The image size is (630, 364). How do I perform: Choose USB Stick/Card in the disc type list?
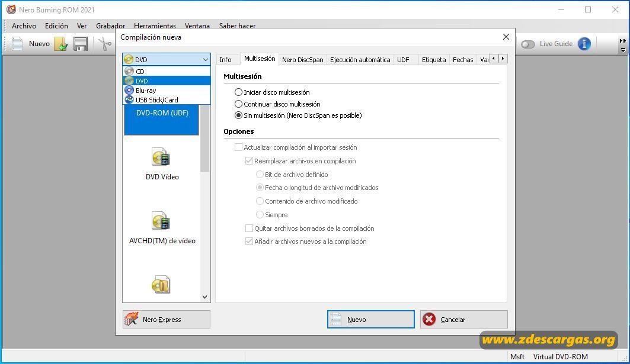(x=167, y=100)
